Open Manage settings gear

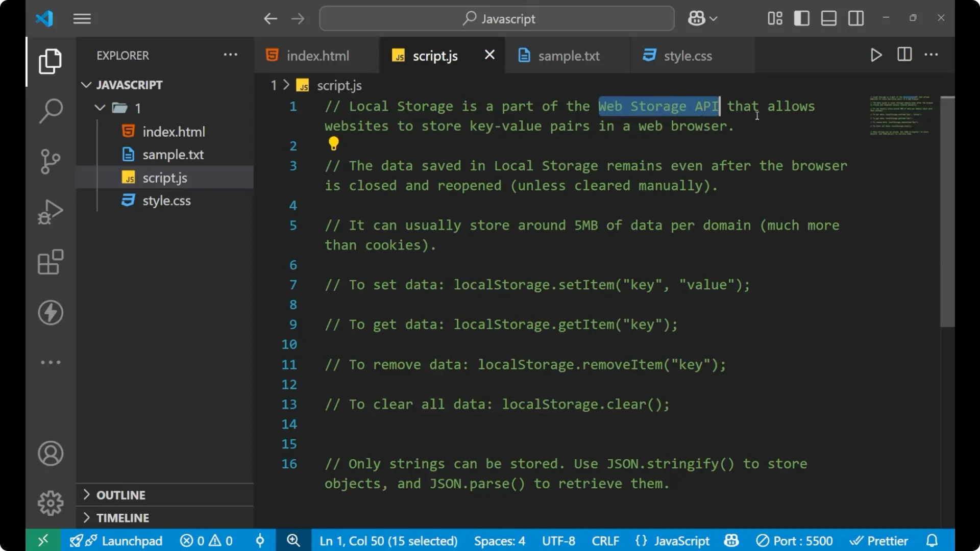[50, 503]
